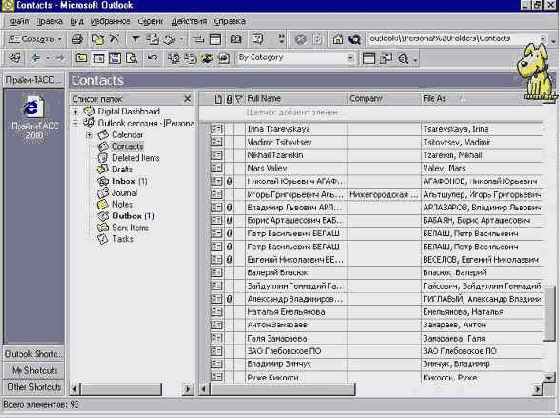Sort by the File As column header

click(x=482, y=99)
